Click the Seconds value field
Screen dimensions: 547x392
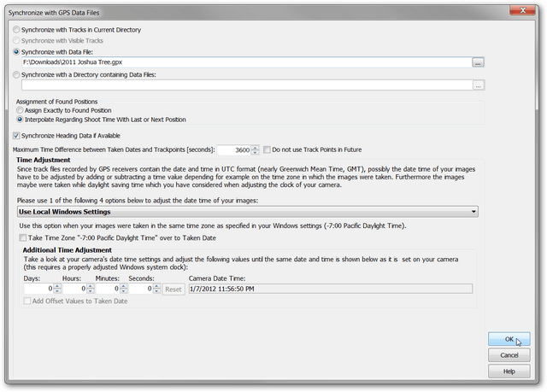coord(141,289)
